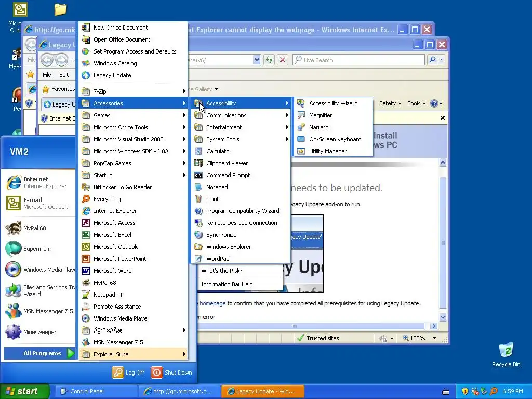Open Recycle Bin on desktop
The width and height of the screenshot is (532, 399).
(x=506, y=354)
